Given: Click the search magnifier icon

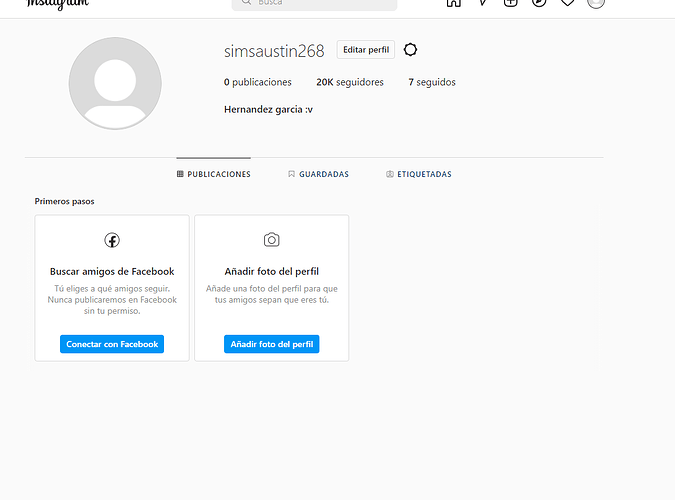Looking at the screenshot, I should click(246, 2).
